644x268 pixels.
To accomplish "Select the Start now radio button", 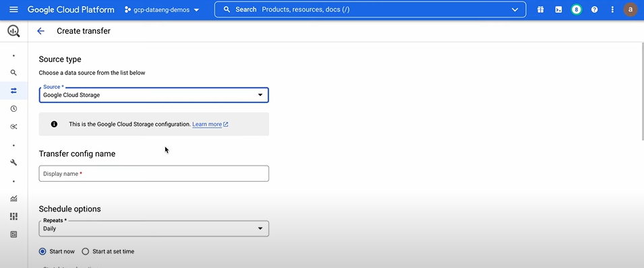I will 42,251.
